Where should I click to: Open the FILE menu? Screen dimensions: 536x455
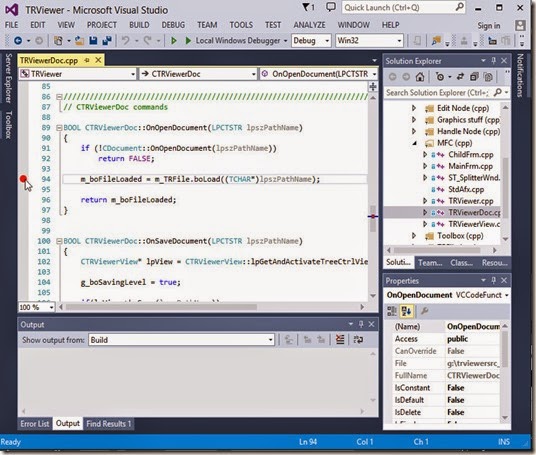point(12,25)
